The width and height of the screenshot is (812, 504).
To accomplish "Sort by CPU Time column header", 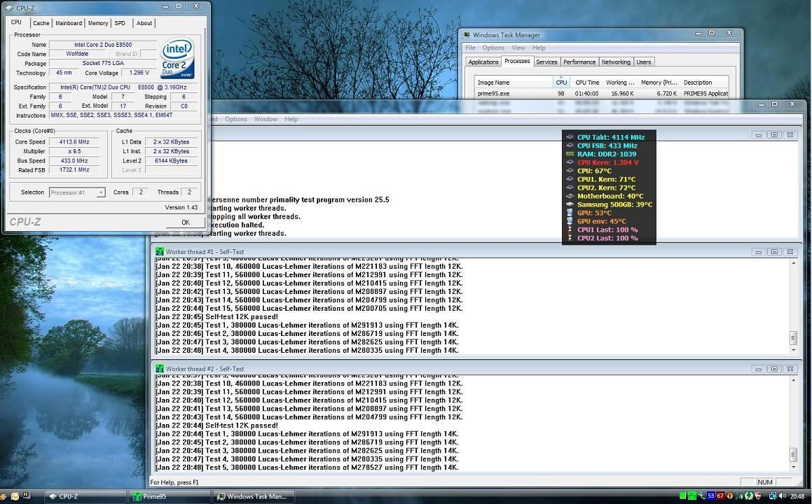I will pyautogui.click(x=586, y=83).
